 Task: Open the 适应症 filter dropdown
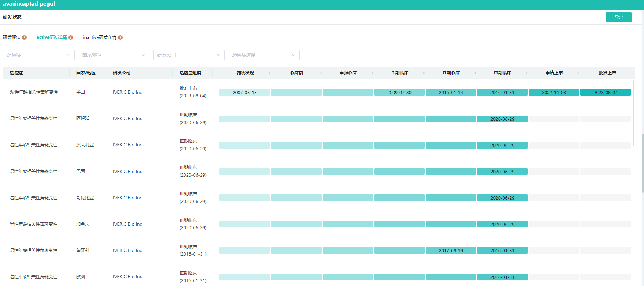pos(39,55)
